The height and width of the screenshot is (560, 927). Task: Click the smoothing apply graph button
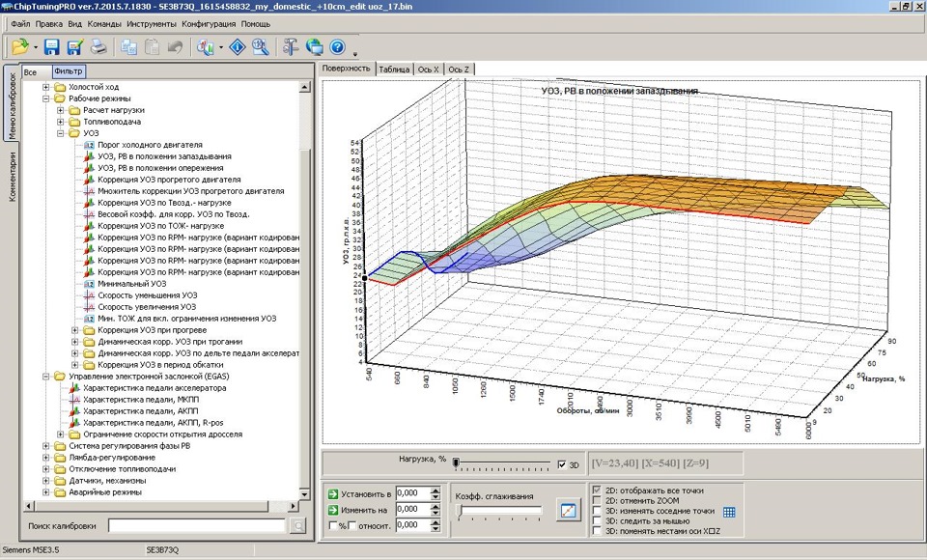coord(568,511)
